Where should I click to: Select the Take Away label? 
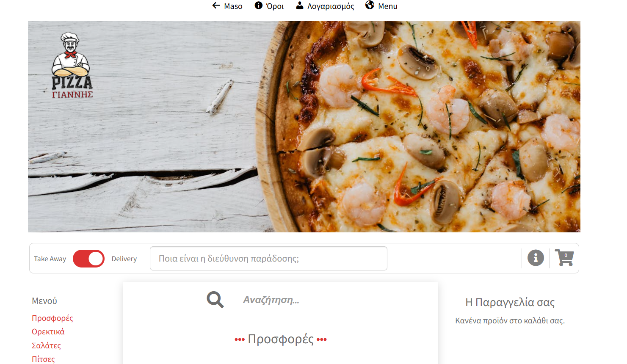50,259
